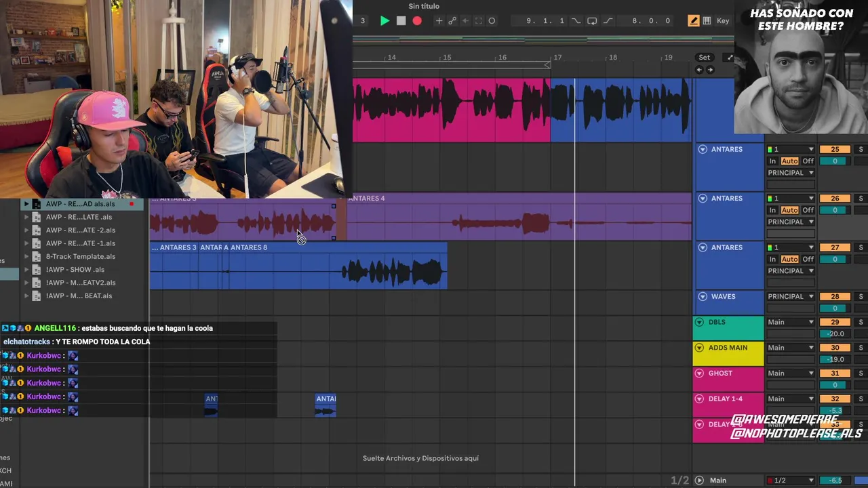Click the Capture MIDI bracket icon

pos(478,21)
